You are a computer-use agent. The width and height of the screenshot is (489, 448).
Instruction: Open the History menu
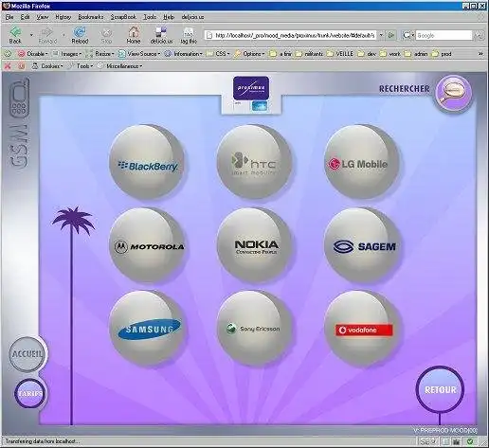coord(63,17)
